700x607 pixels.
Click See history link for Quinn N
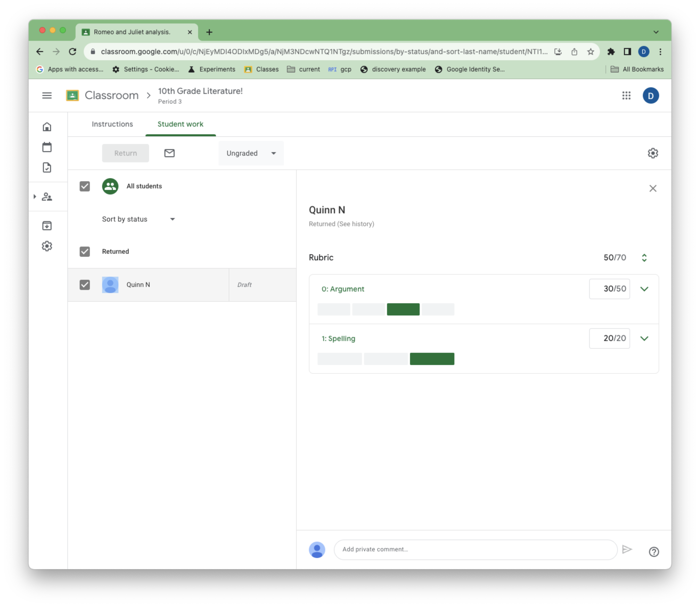[355, 224]
